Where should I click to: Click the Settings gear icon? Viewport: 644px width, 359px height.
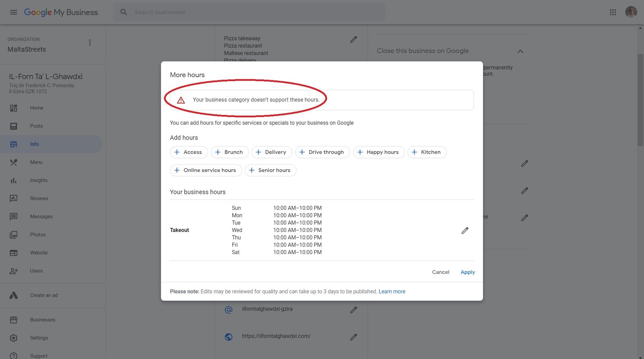(14, 338)
